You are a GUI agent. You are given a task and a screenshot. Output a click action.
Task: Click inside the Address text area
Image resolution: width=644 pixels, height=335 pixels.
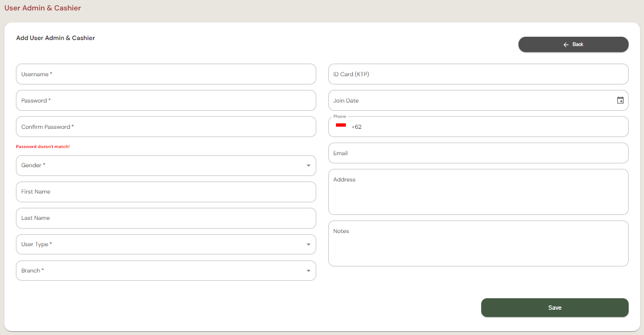point(478,195)
